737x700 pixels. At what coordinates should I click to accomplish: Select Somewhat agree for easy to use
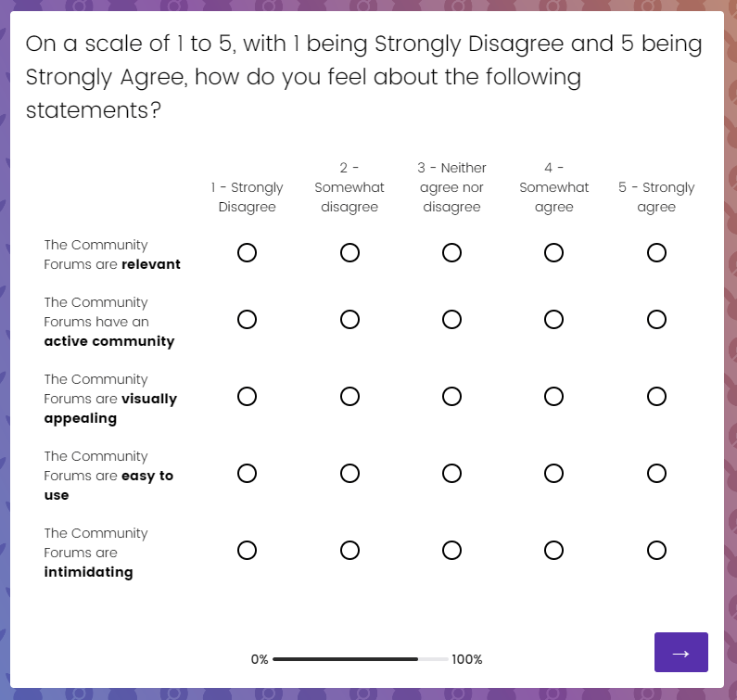pyautogui.click(x=553, y=474)
